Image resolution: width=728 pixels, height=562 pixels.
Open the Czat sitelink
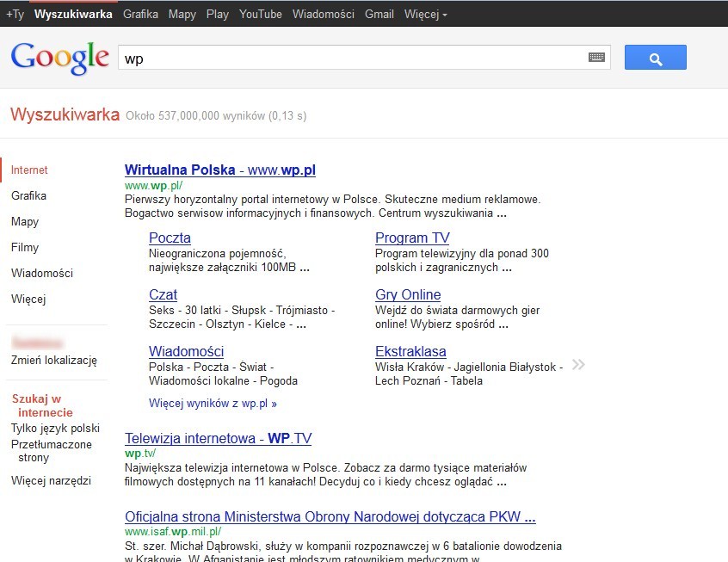163,294
